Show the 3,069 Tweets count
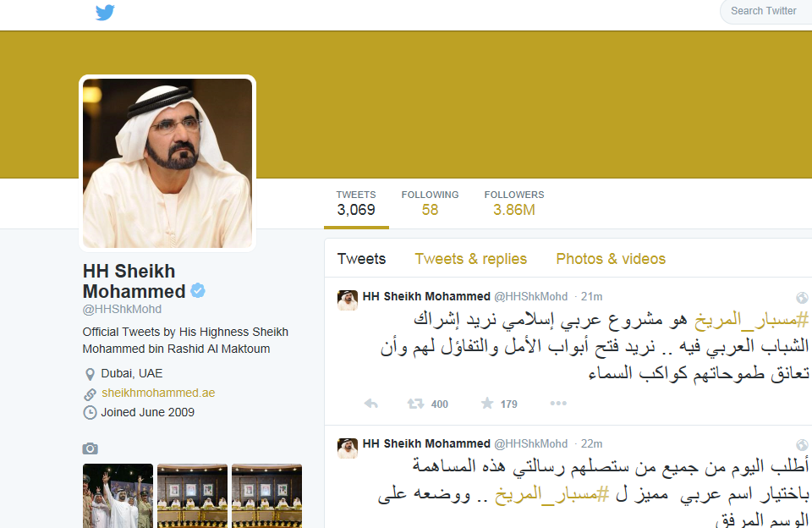 click(356, 202)
